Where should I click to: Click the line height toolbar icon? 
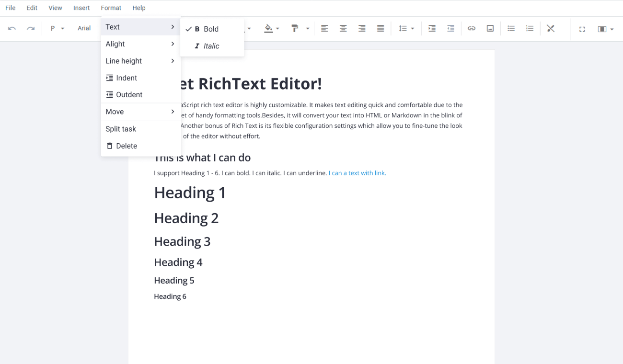tap(403, 29)
